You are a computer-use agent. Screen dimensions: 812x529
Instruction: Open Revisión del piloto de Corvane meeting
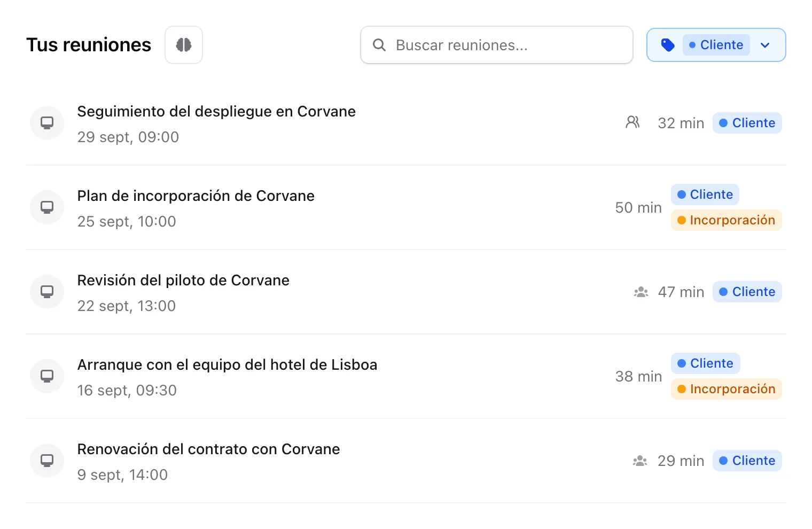pos(183,280)
